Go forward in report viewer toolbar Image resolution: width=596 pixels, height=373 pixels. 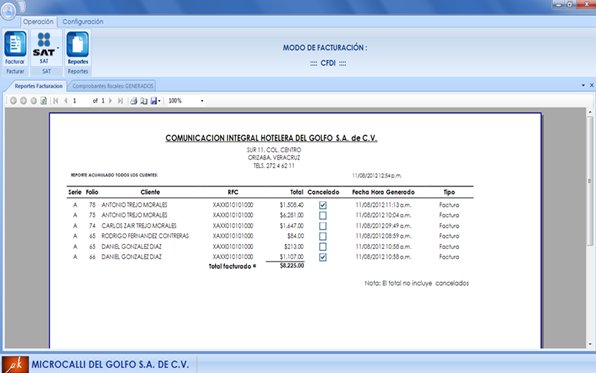click(23, 101)
